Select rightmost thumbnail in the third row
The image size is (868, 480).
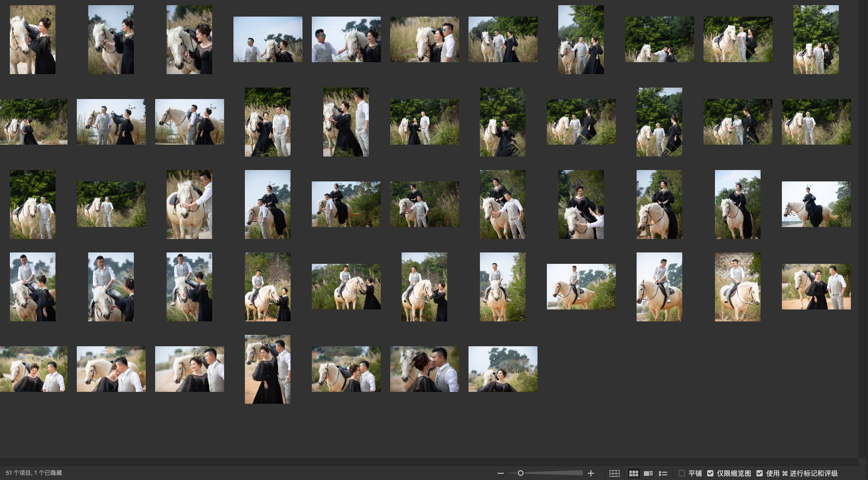pos(816,204)
